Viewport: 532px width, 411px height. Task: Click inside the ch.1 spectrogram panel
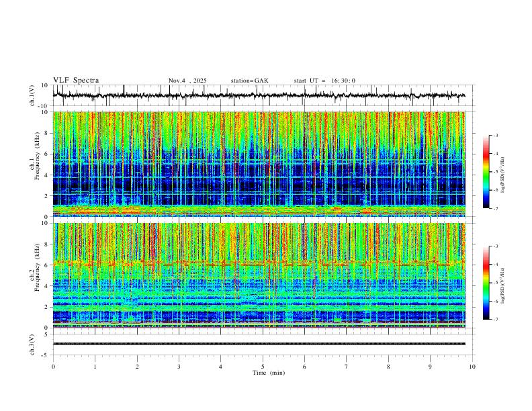coord(259,164)
